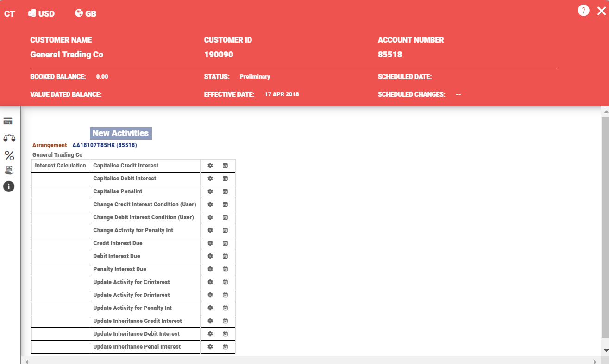
Task: Click calendar icon for Change Activity for Penalty Int
Action: pyautogui.click(x=226, y=230)
